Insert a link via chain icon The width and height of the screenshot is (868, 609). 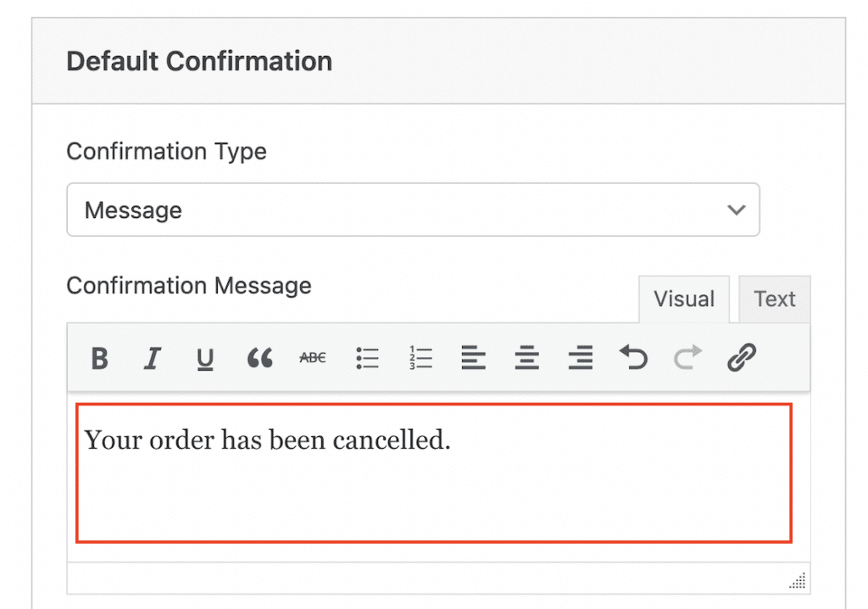(742, 359)
